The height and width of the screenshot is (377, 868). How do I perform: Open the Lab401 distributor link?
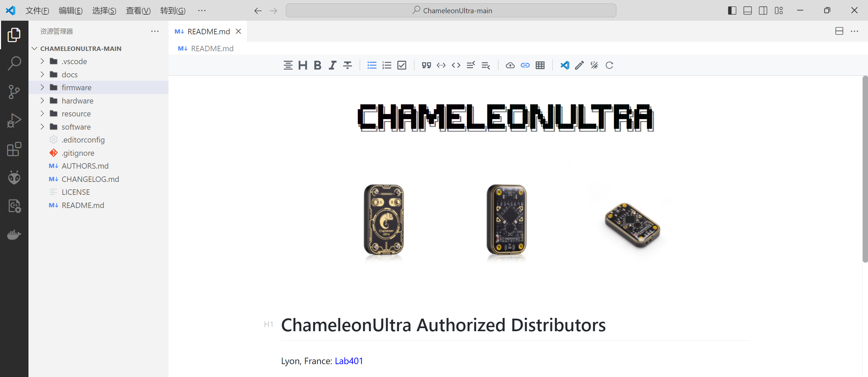coord(349,361)
